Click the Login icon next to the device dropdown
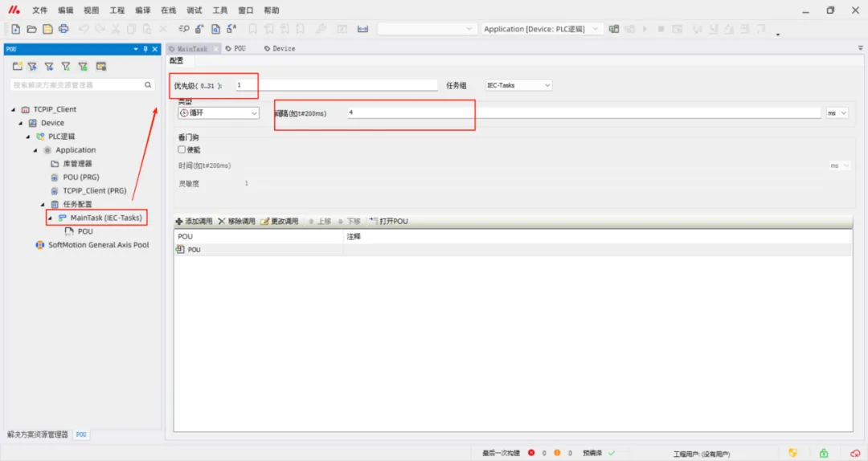Screen dimensions: 868x461 click(x=614, y=29)
